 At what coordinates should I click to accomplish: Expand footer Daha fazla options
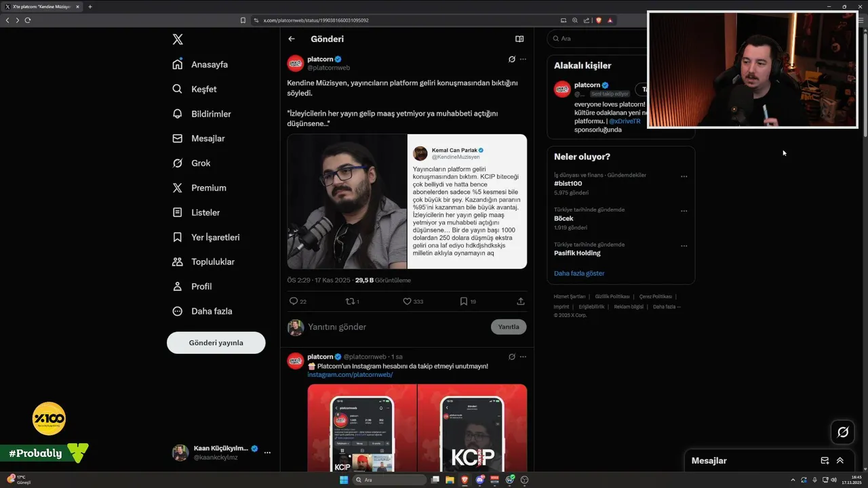tap(667, 306)
